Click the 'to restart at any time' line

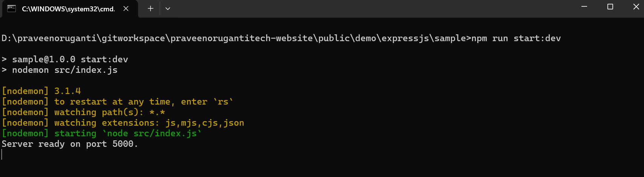coord(118,102)
